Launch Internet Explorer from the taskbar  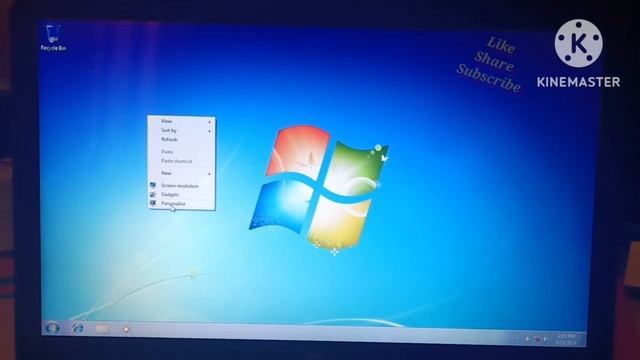pyautogui.click(x=78, y=328)
